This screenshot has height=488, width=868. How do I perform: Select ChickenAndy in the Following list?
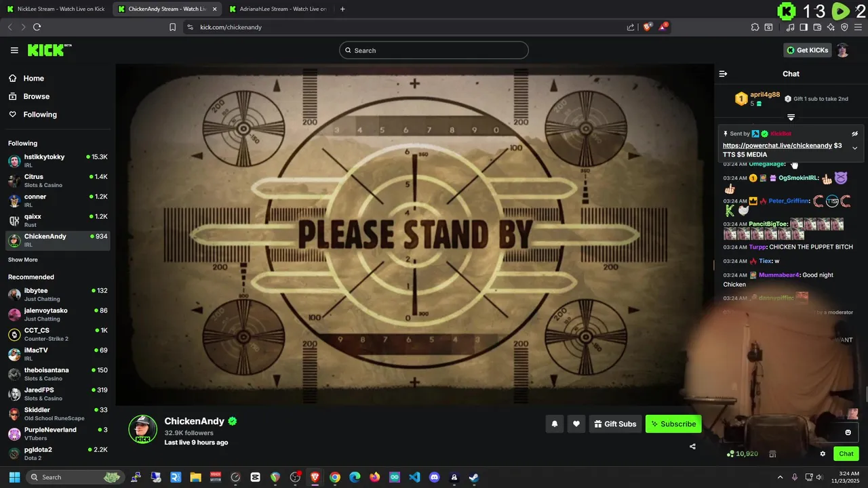[x=58, y=240]
